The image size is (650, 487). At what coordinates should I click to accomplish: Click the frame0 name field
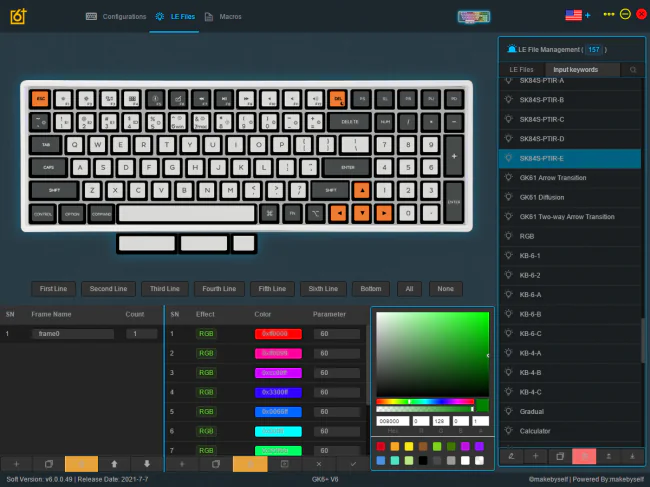73,334
